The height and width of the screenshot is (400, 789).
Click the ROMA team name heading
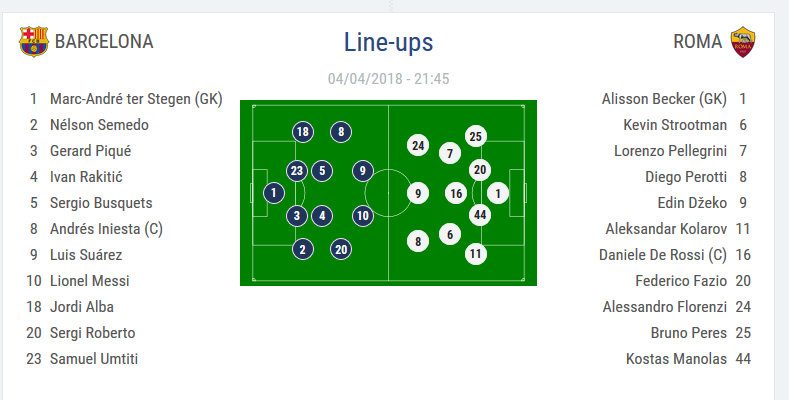[x=697, y=42]
